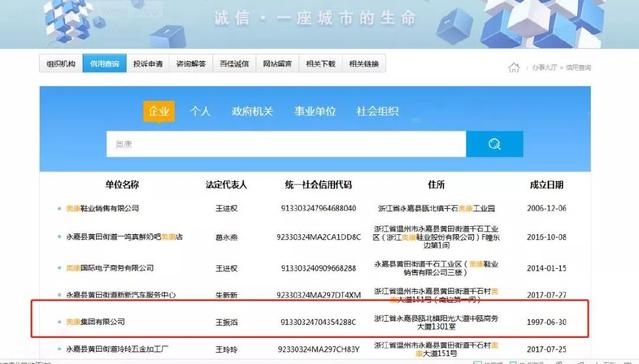Select the 政府机关 search category tab
Screen dimensions: 639x364
252,111
